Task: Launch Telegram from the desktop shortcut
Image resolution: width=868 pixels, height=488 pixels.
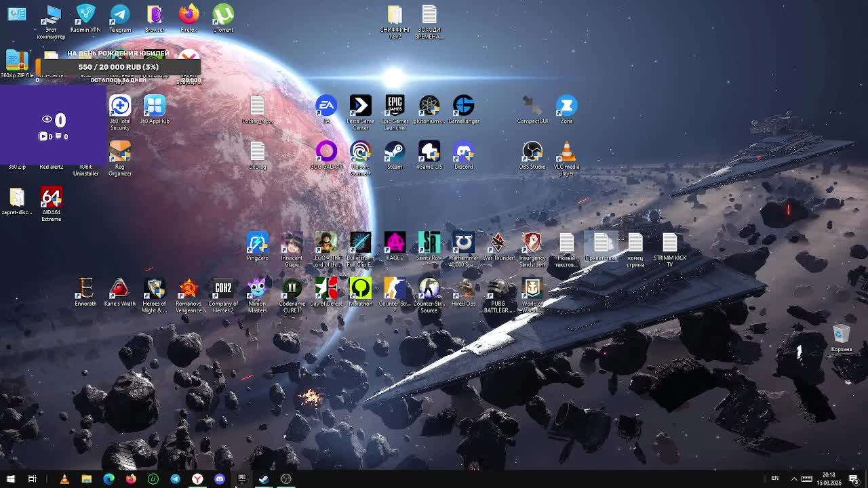Action: [x=120, y=18]
